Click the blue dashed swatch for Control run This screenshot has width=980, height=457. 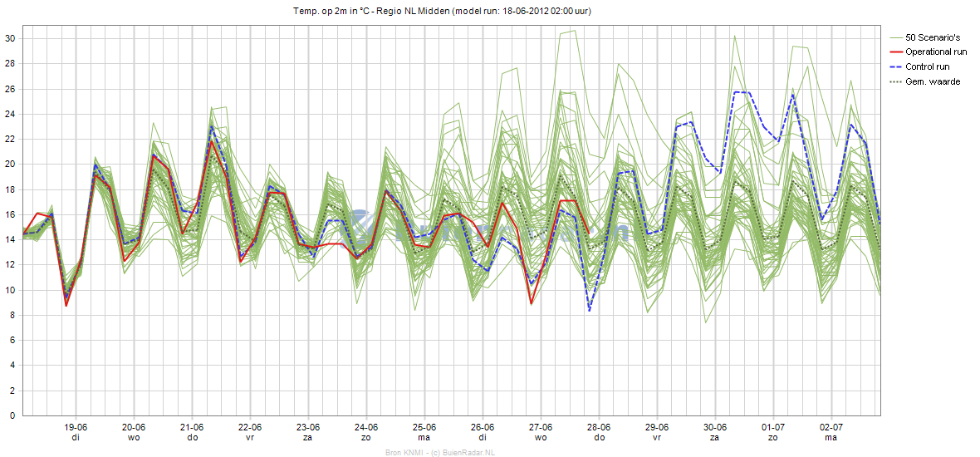(x=895, y=66)
